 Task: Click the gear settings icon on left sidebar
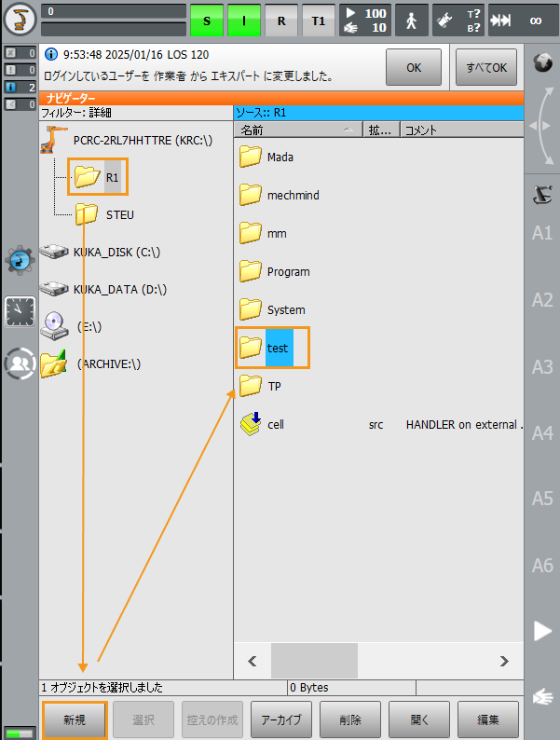20,260
